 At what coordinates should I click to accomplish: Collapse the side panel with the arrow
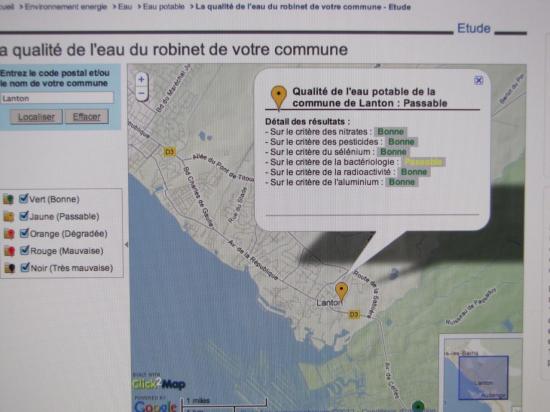pyautogui.click(x=126, y=244)
